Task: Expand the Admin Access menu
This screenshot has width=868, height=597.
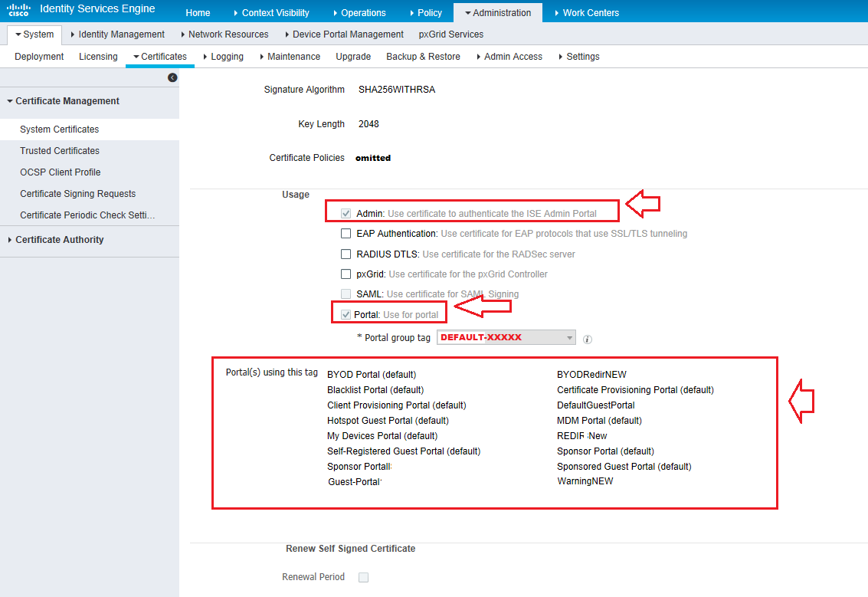Action: (x=509, y=57)
